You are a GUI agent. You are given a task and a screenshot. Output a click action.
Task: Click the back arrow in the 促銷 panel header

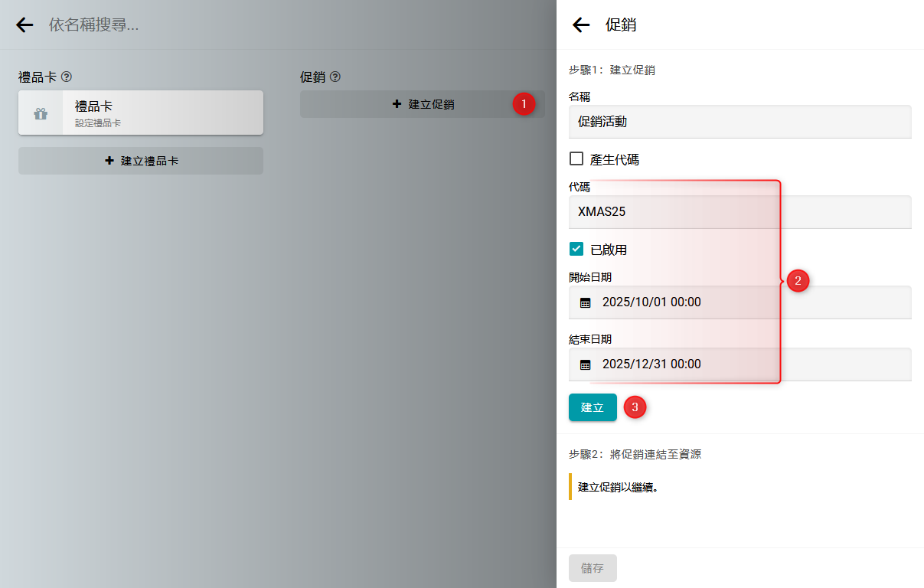coord(581,24)
